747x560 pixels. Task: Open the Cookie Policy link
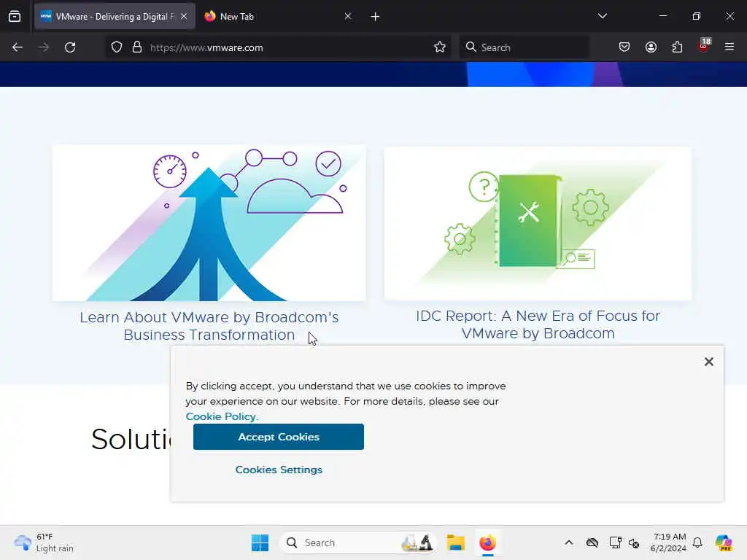click(222, 416)
